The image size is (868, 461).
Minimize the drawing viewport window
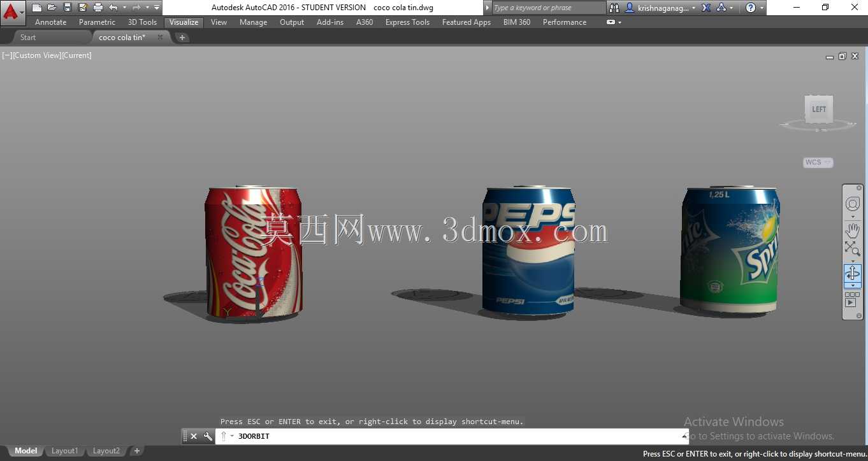tap(830, 57)
